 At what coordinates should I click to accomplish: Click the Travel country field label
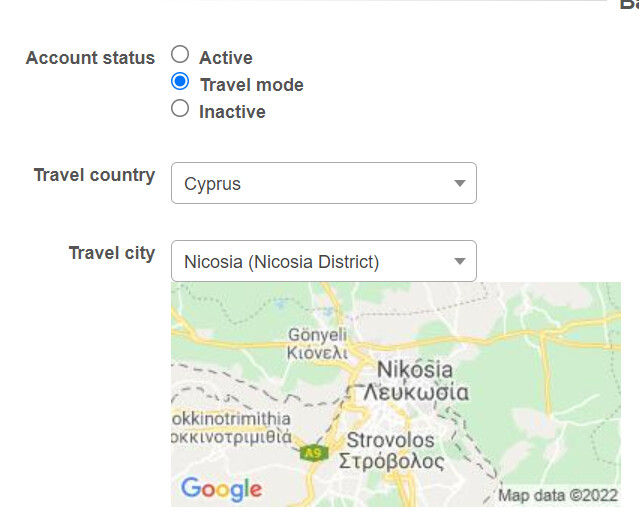pos(94,175)
